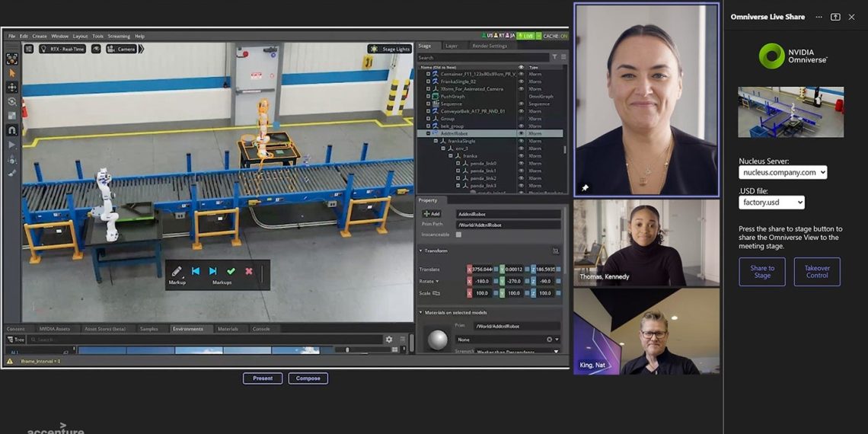The image size is (868, 434).
Task: Open the Camera selection menu
Action: [x=121, y=49]
